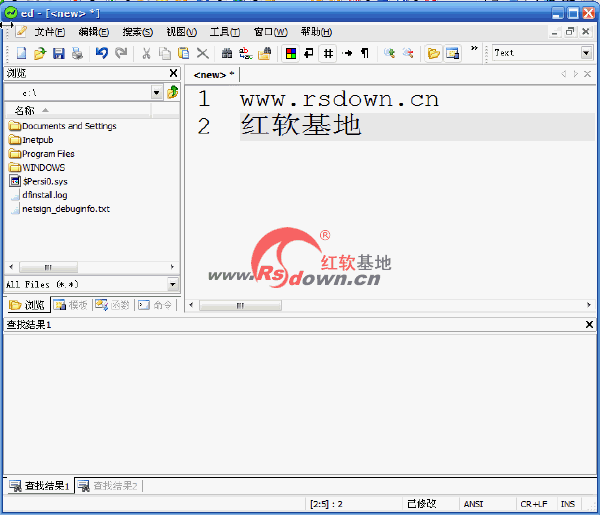
Task: Click editor horizontal scrollbar thumb
Action: pyautogui.click(x=240, y=305)
